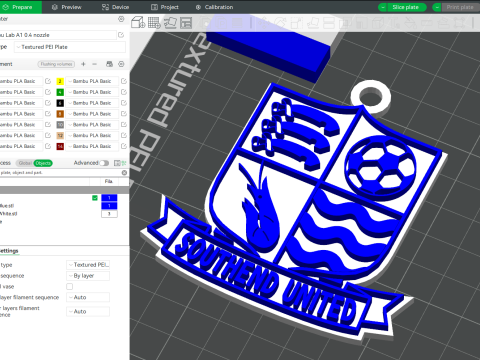The image size is (480, 360).
Task: Click the Arrange all objects icon
Action: pyautogui.click(x=186, y=23)
